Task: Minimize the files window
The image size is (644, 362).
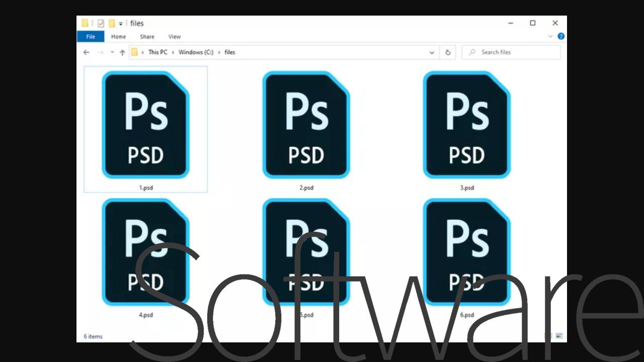Action: (x=511, y=23)
